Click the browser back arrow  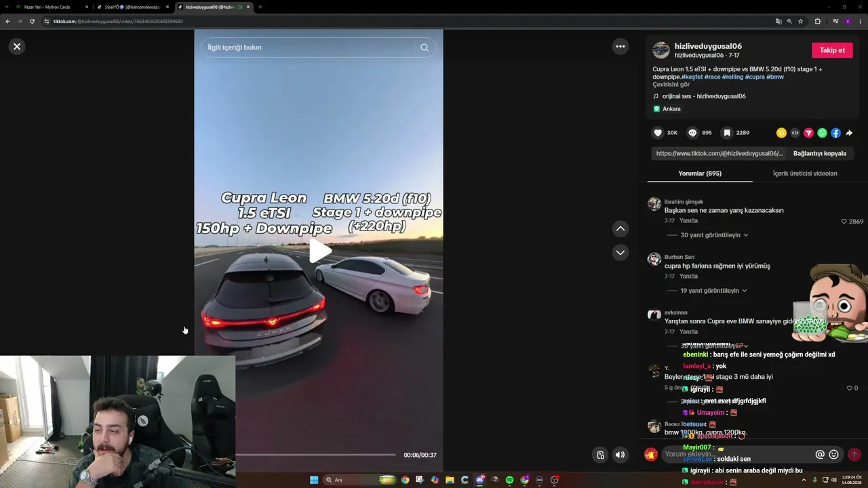[x=7, y=21]
